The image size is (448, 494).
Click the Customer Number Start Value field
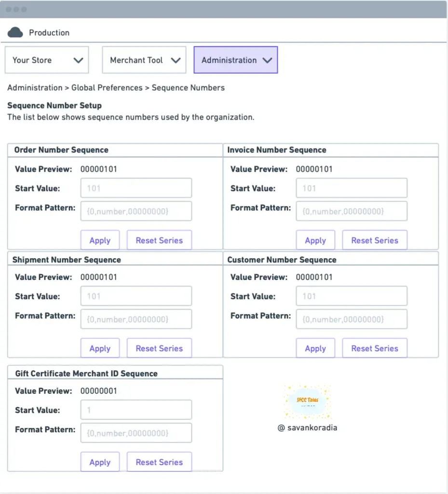pos(351,296)
